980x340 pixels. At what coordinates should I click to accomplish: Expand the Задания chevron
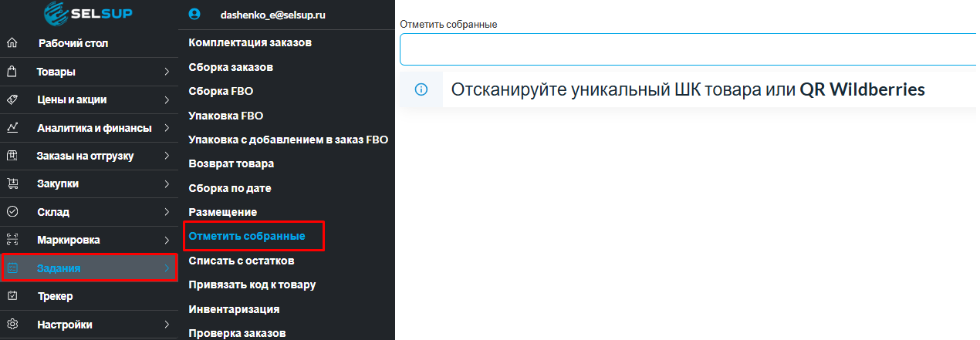[x=167, y=268]
